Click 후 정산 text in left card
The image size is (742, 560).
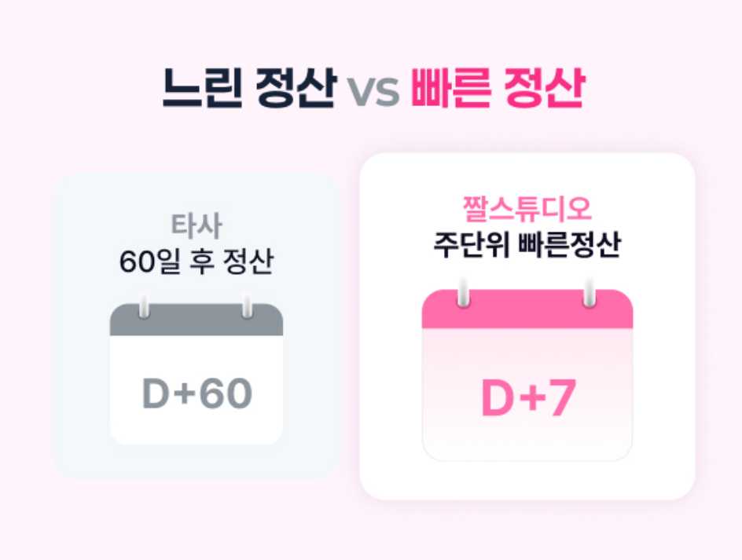tap(231, 262)
